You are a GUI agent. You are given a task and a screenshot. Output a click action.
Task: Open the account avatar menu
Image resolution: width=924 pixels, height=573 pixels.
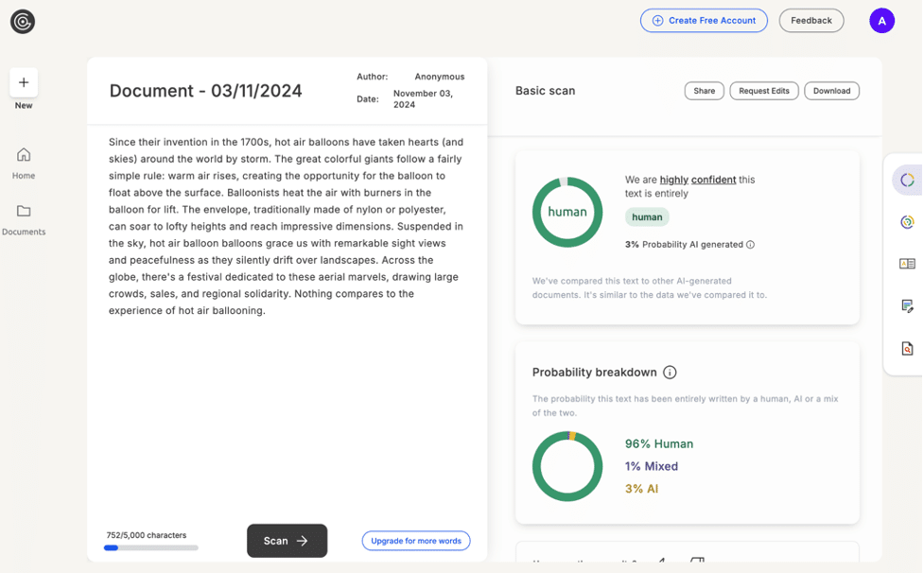click(x=881, y=20)
